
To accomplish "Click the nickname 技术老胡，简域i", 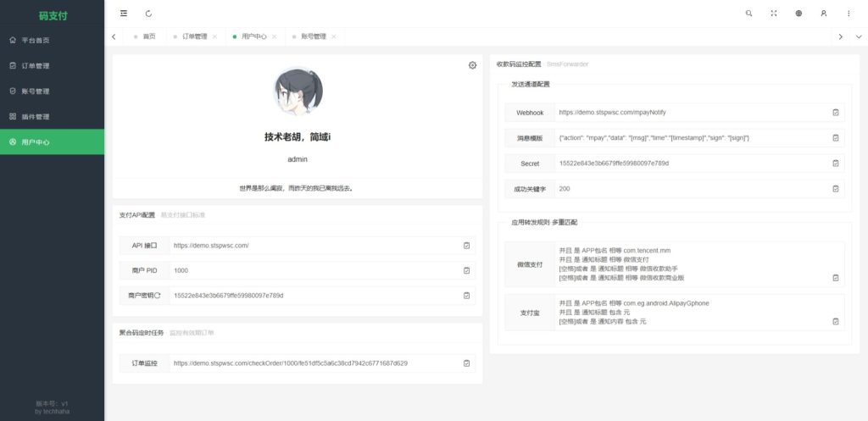I will point(298,137).
